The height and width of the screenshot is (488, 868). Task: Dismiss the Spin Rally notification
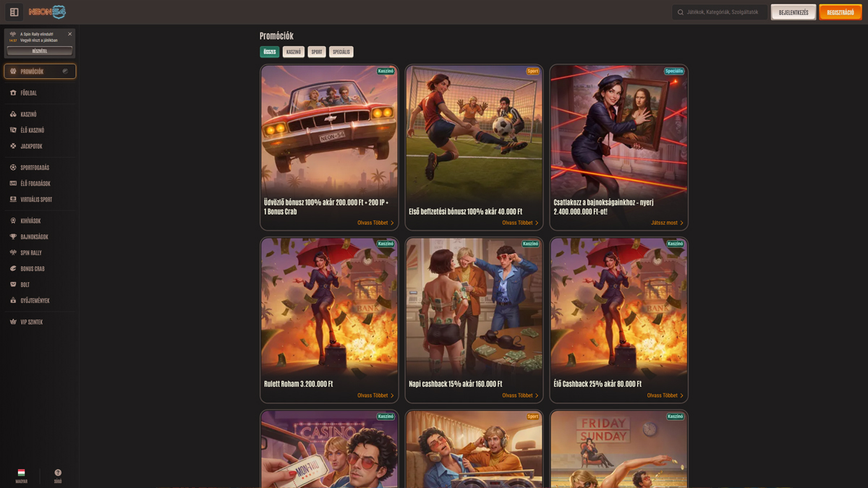point(69,34)
